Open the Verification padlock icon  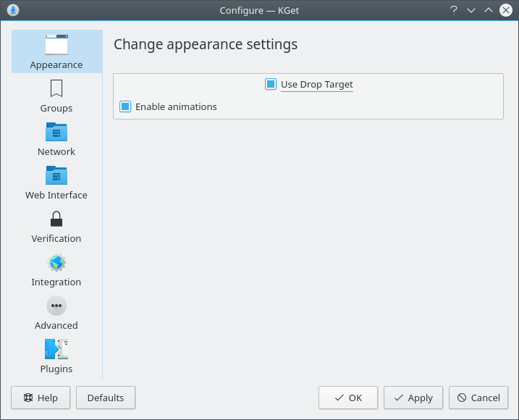pos(56,219)
